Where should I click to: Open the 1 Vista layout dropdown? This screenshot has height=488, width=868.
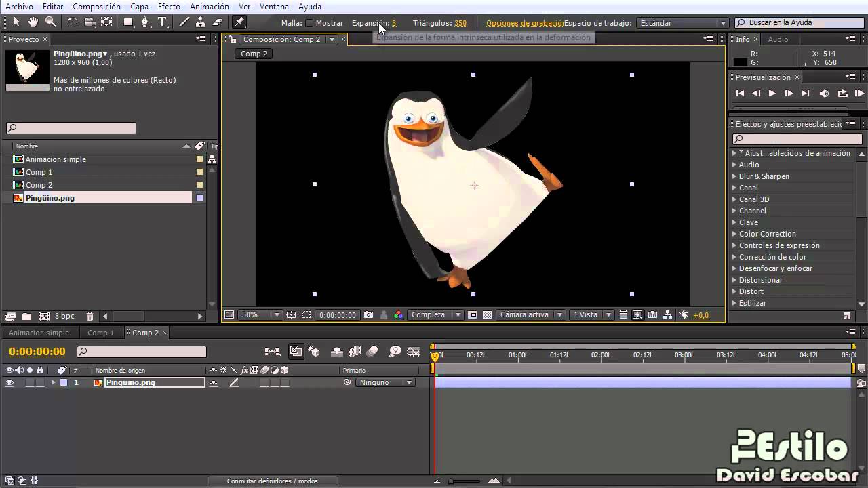[x=591, y=315]
